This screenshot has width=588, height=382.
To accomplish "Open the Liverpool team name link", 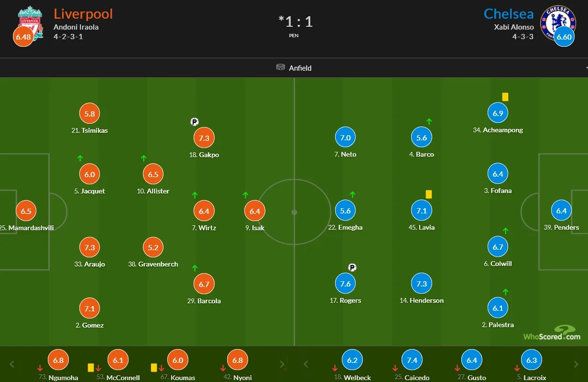I will point(83,13).
